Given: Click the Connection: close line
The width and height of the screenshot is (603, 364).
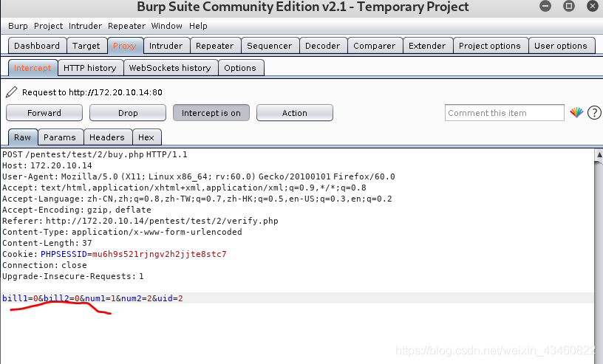Looking at the screenshot, I should 44,265.
